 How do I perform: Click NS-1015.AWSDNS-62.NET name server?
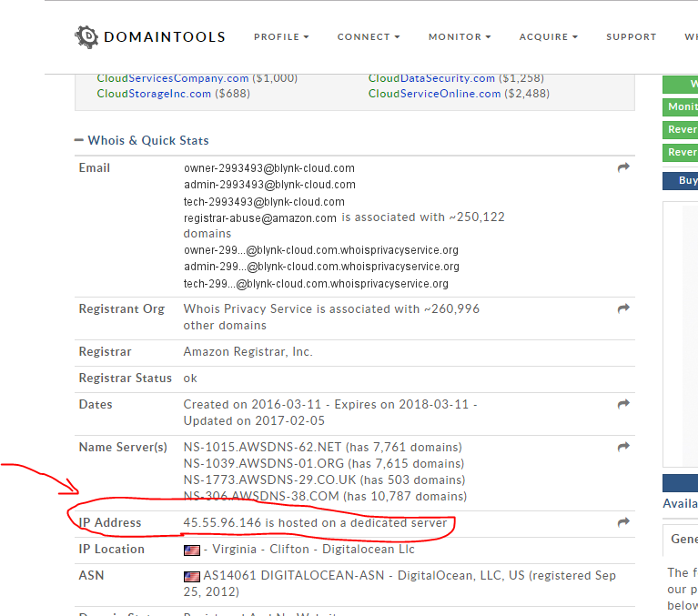pyautogui.click(x=262, y=447)
